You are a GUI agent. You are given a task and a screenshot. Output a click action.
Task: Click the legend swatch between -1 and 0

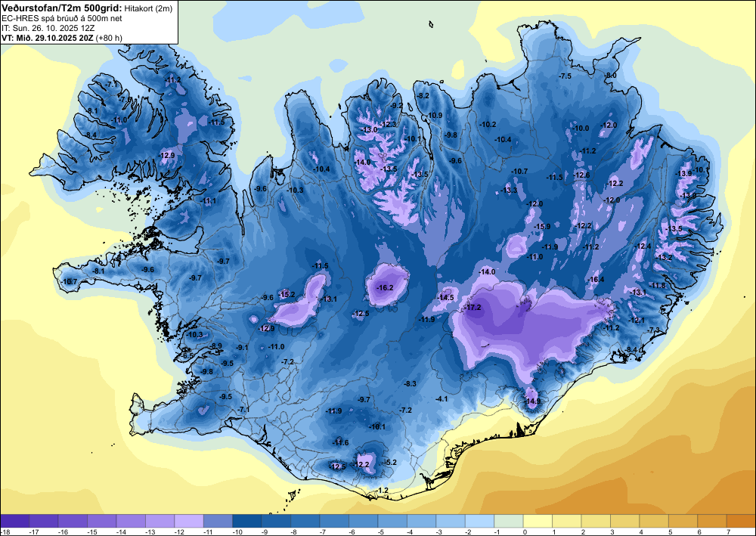pyautogui.click(x=509, y=521)
